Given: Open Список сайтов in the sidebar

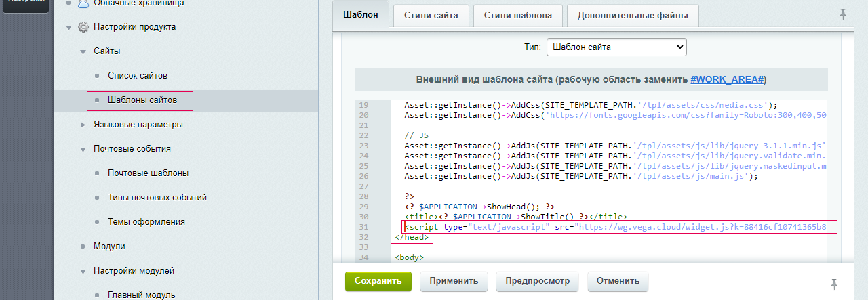Looking at the screenshot, I should pos(138,75).
